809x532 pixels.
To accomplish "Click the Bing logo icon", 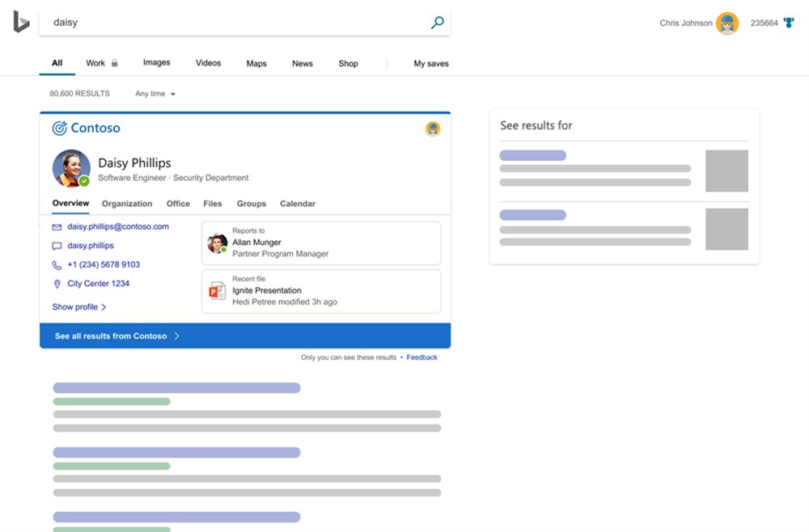I will pos(21,22).
